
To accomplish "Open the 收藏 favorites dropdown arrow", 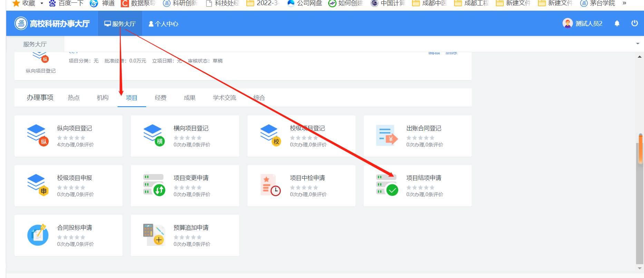I will pos(42,3).
